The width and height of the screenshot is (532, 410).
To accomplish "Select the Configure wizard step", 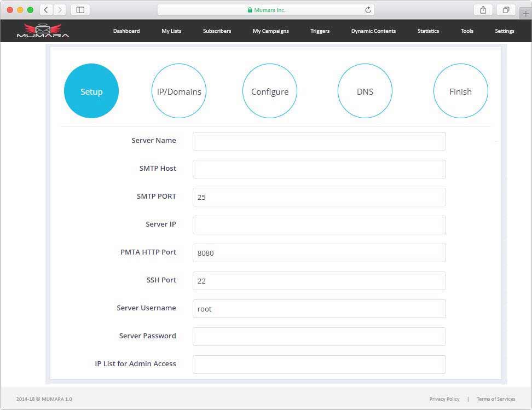I will pos(269,91).
